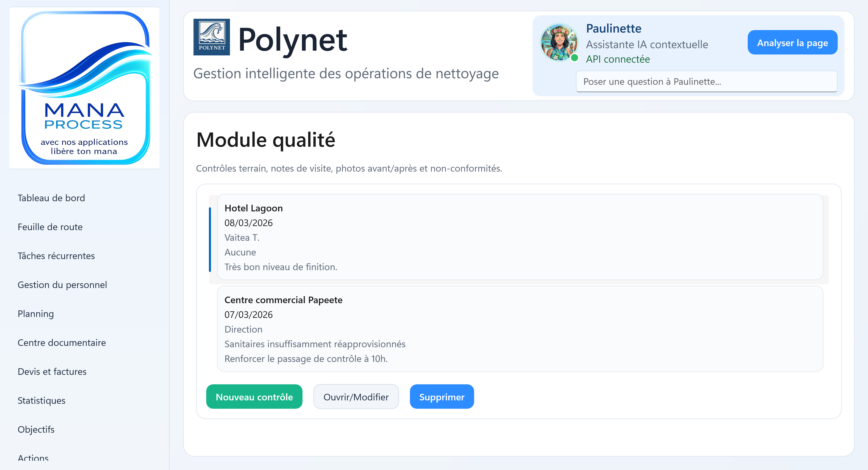Go to Feuille de route
Image resolution: width=868 pixels, height=470 pixels.
(x=50, y=227)
